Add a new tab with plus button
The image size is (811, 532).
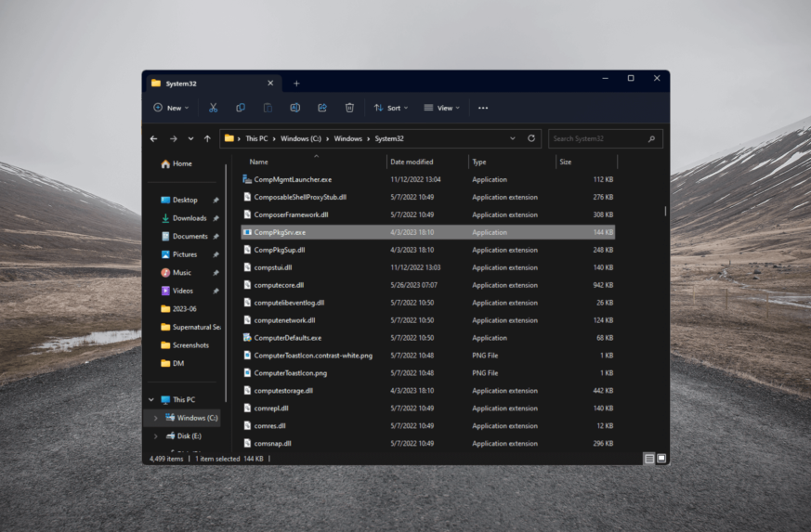tap(296, 84)
